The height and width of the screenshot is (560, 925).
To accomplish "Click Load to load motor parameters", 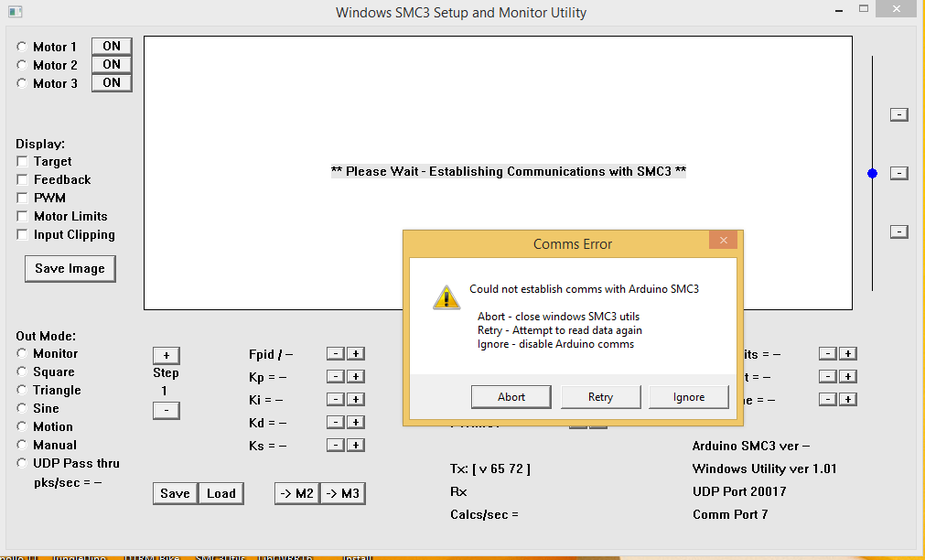I will (x=221, y=493).
